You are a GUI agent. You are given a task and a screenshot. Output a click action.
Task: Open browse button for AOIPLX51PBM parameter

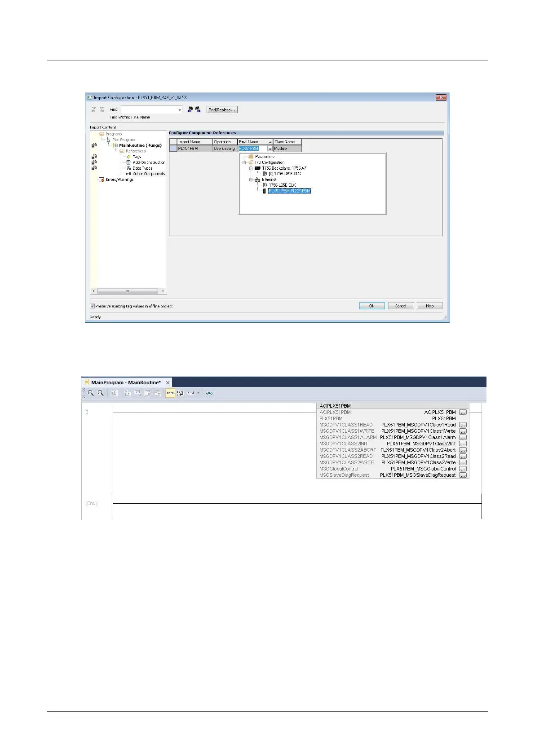click(463, 412)
